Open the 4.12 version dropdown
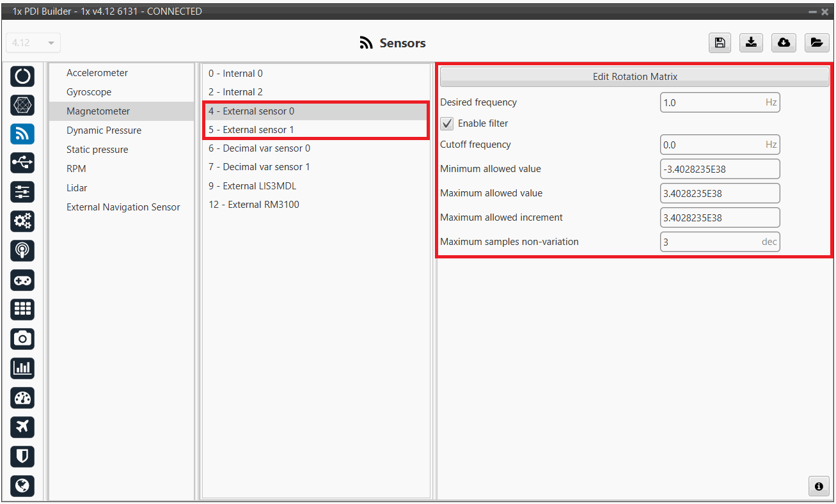 pyautogui.click(x=33, y=43)
